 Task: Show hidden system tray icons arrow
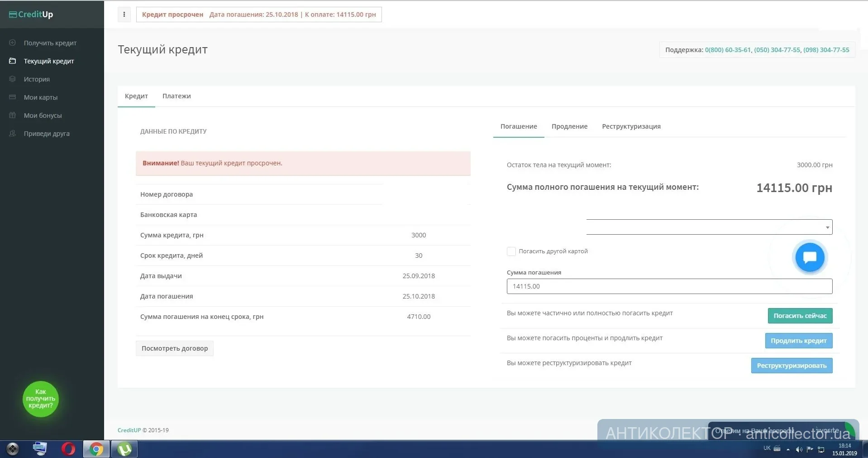click(x=788, y=449)
